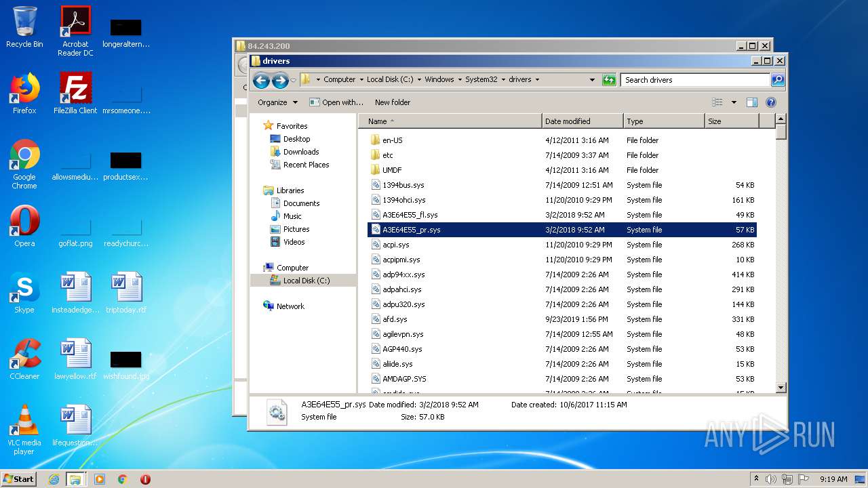This screenshot has height=488, width=868.
Task: Click the Back navigation arrow in drivers window
Action: pyautogui.click(x=261, y=81)
